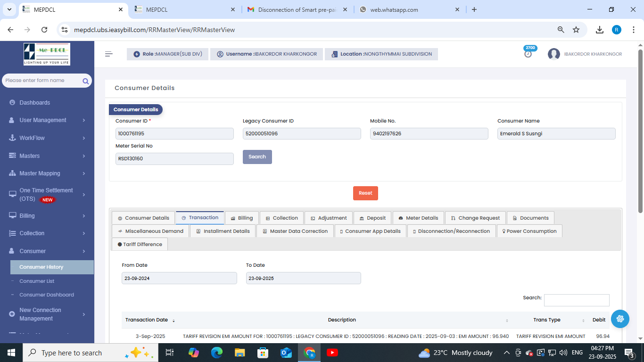Open the notification clock icon showing 2700

[x=528, y=54]
